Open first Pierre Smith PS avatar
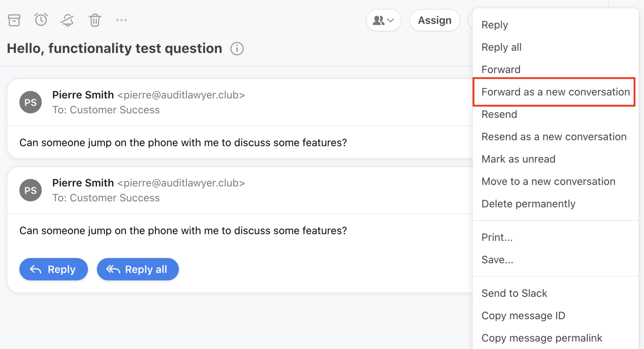 (x=31, y=102)
